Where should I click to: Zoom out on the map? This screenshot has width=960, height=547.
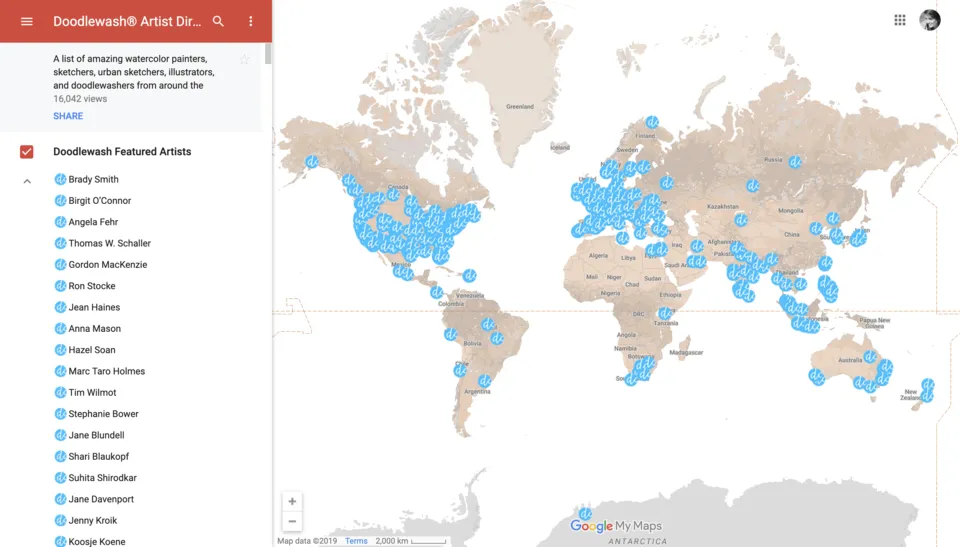tap(292, 521)
